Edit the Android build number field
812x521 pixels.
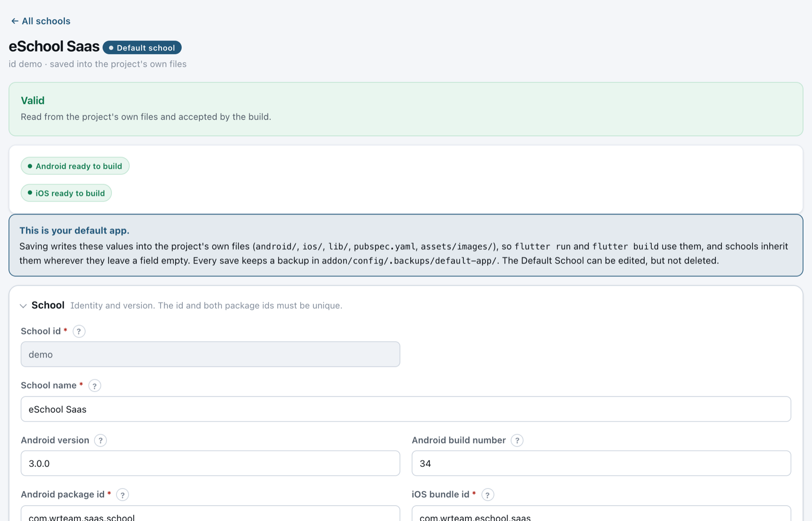pyautogui.click(x=601, y=463)
